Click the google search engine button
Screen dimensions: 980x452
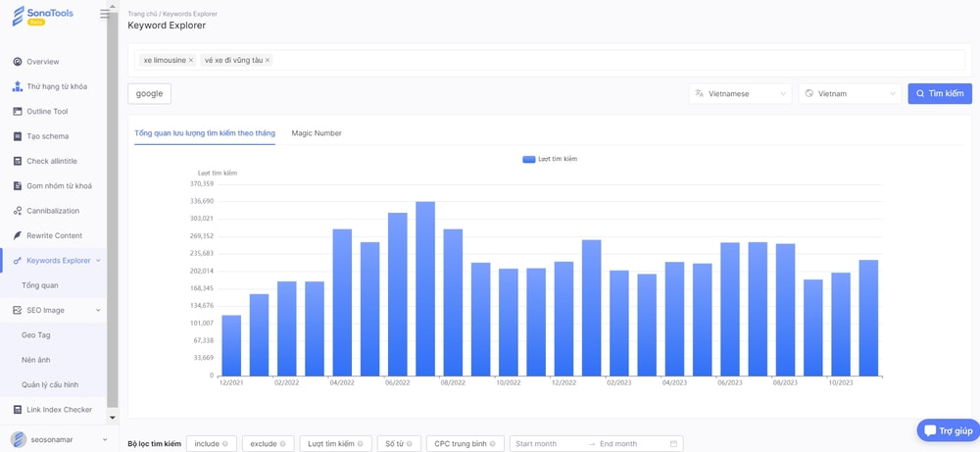point(149,94)
